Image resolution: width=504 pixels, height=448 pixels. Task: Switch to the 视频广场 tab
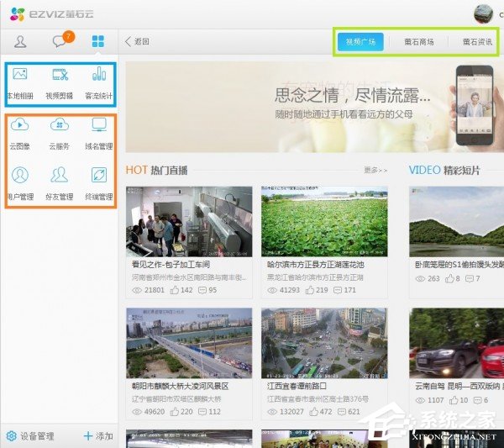point(360,42)
